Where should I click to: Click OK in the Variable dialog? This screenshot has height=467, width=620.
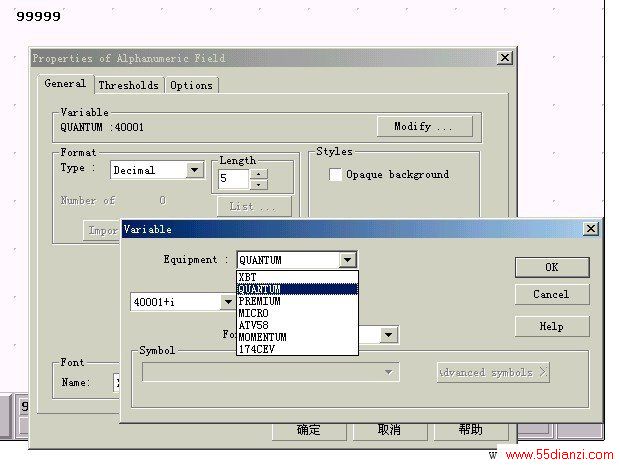point(552,267)
